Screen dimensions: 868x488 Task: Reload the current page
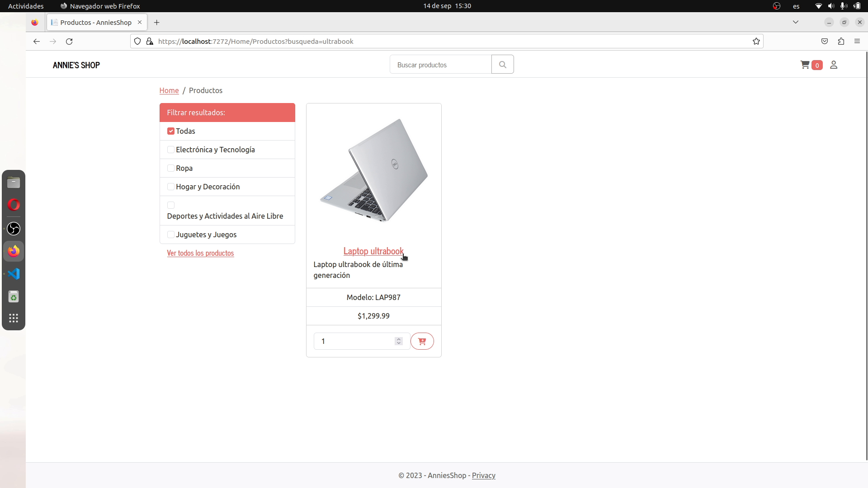pyautogui.click(x=69, y=42)
